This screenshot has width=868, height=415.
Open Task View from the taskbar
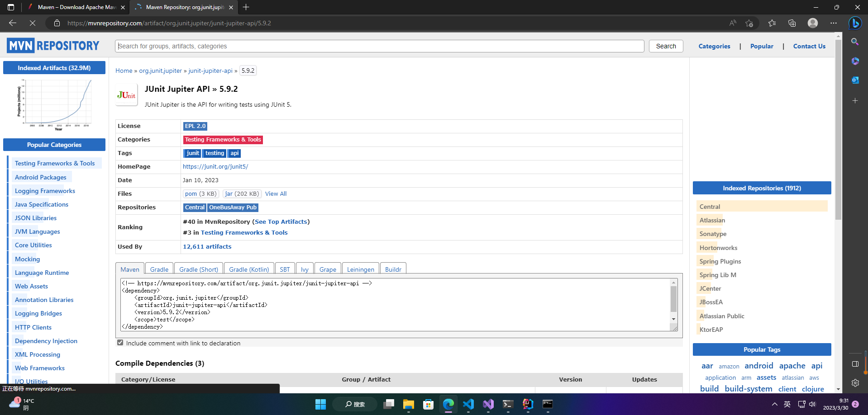point(389,404)
